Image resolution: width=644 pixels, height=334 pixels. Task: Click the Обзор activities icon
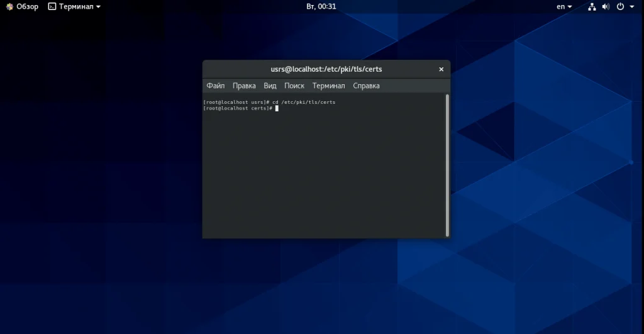9,6
